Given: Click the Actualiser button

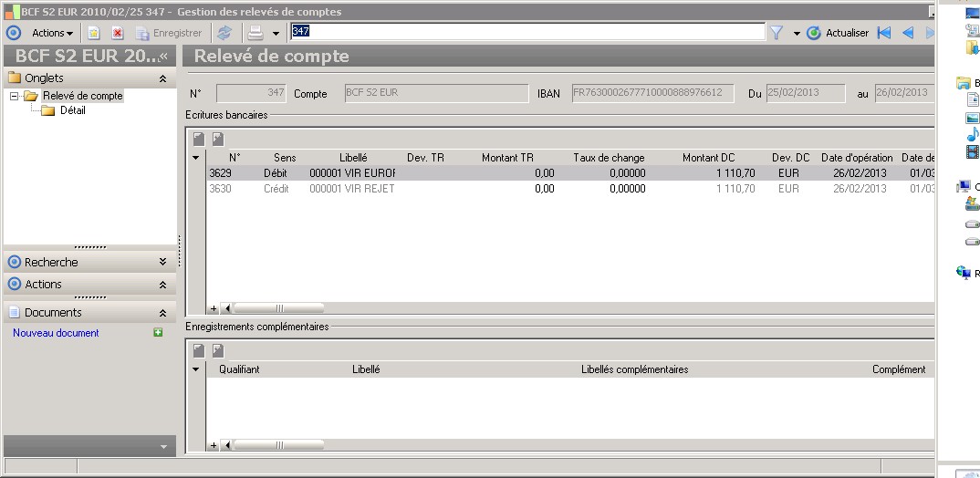Looking at the screenshot, I should (x=838, y=33).
